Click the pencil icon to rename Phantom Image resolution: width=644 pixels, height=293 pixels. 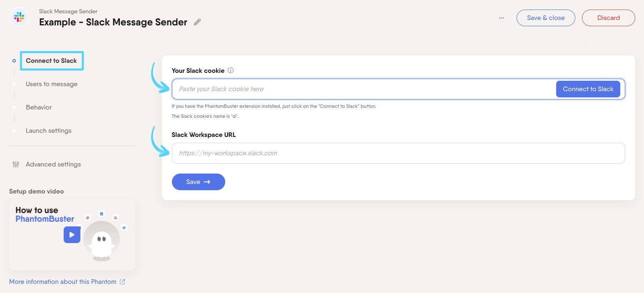pos(197,22)
